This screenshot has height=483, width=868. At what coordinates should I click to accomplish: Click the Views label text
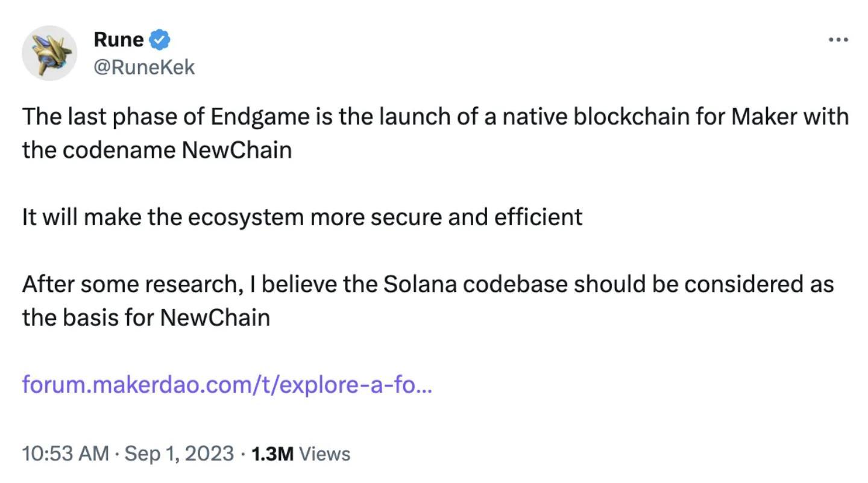324,453
